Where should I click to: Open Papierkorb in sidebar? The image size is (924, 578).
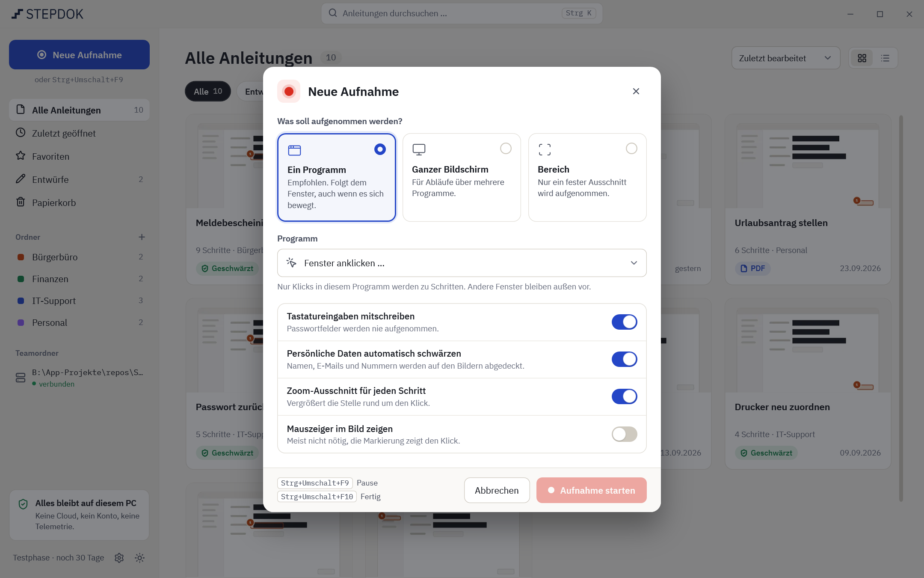(x=79, y=203)
